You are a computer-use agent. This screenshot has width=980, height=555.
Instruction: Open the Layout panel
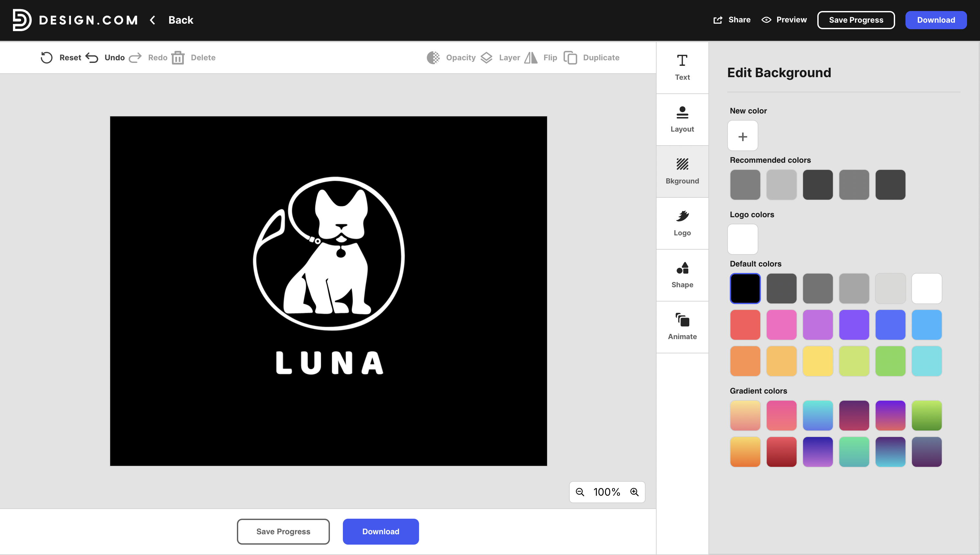[682, 120]
